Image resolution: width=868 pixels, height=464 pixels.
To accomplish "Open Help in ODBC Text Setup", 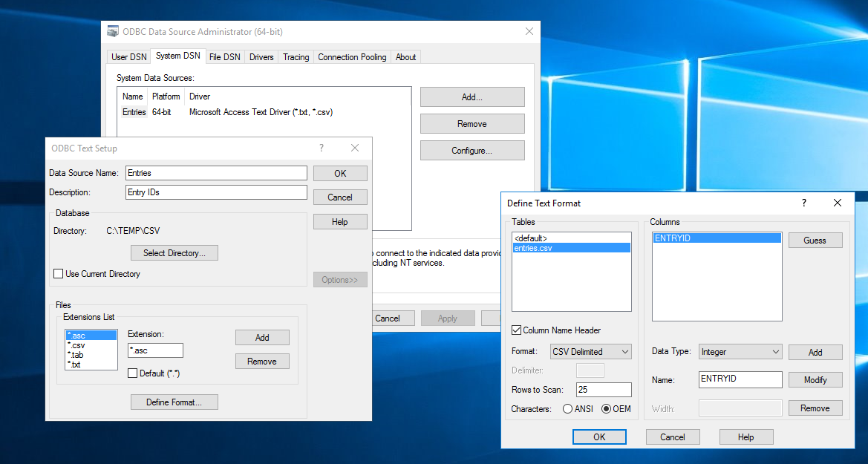I will click(x=340, y=221).
